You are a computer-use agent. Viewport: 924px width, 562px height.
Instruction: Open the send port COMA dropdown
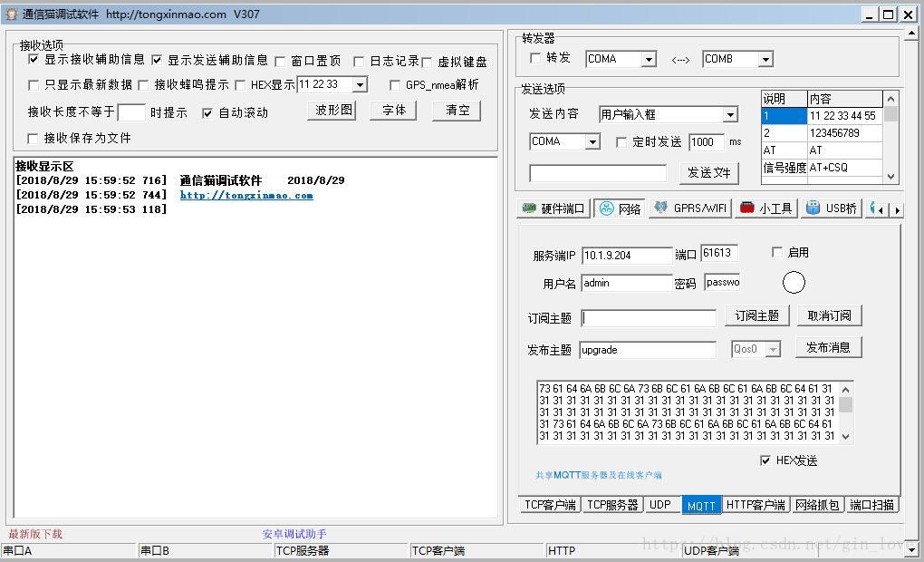pos(593,141)
